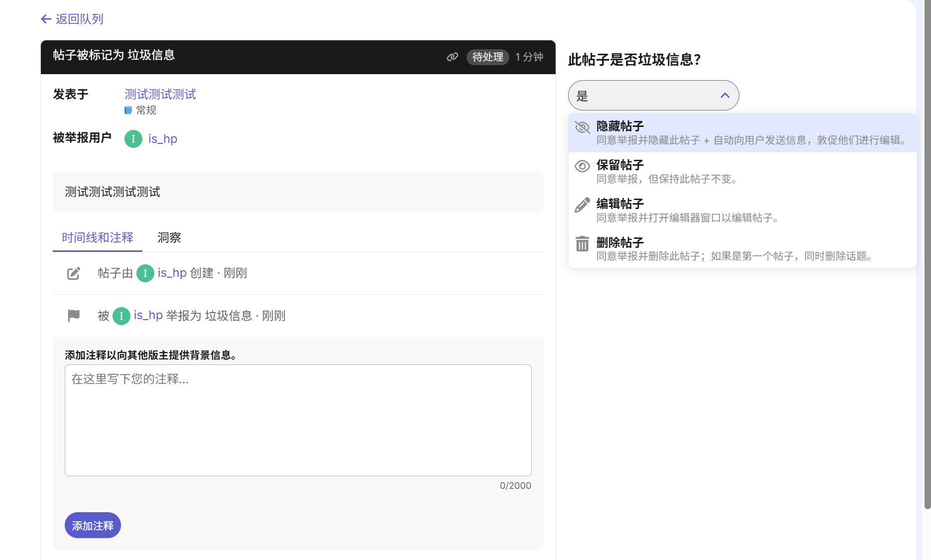Click the is_hp avatar in 帖子由 创建 row

click(x=145, y=273)
